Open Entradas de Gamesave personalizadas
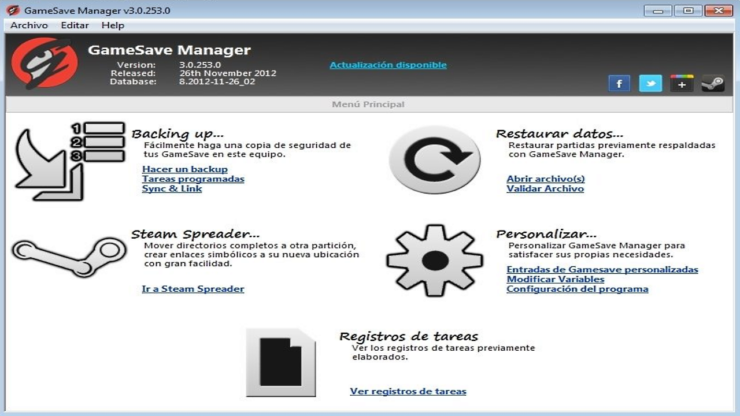 (602, 270)
